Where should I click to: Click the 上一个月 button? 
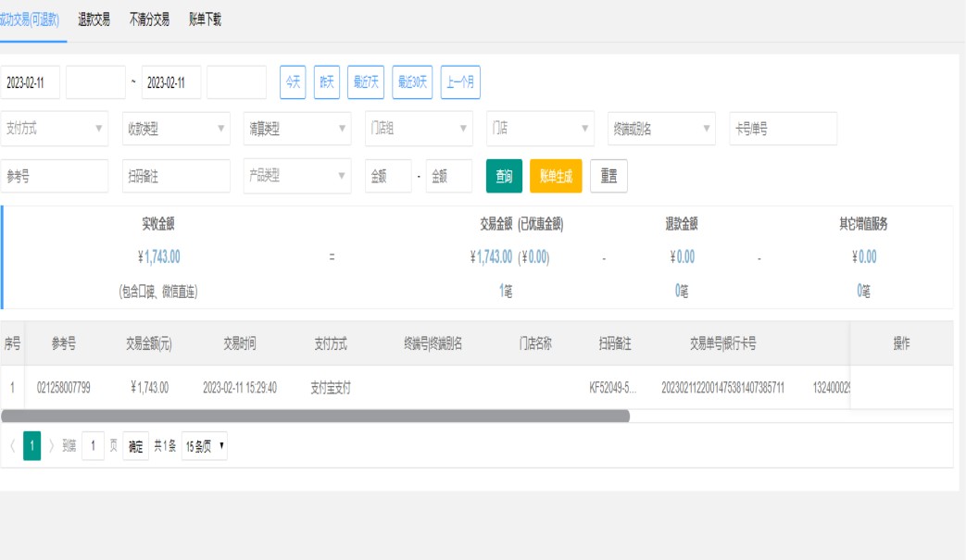pos(460,82)
